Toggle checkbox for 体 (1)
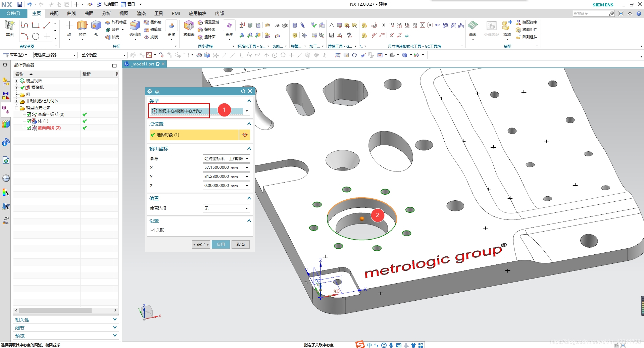 (x=29, y=121)
